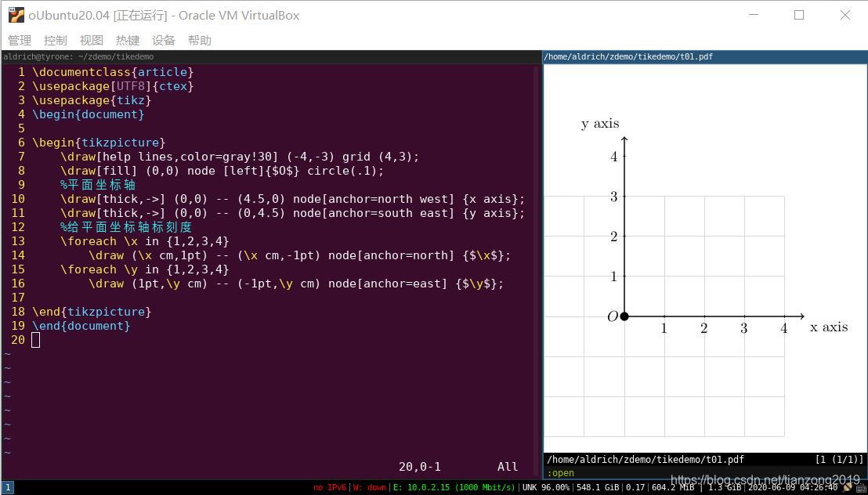Click the comment %平面坐标轴
868x495 pixels.
[98, 185]
